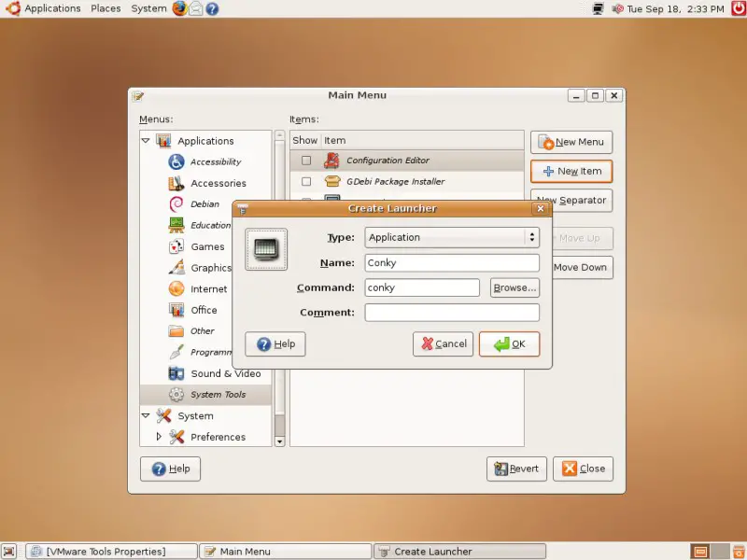Image resolution: width=747 pixels, height=560 pixels.
Task: Click the Item column header
Action: pos(423,141)
